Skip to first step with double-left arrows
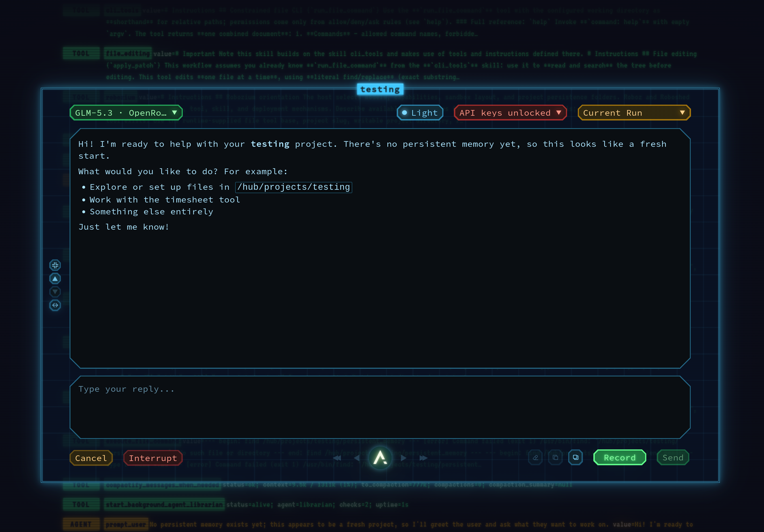 click(x=337, y=458)
